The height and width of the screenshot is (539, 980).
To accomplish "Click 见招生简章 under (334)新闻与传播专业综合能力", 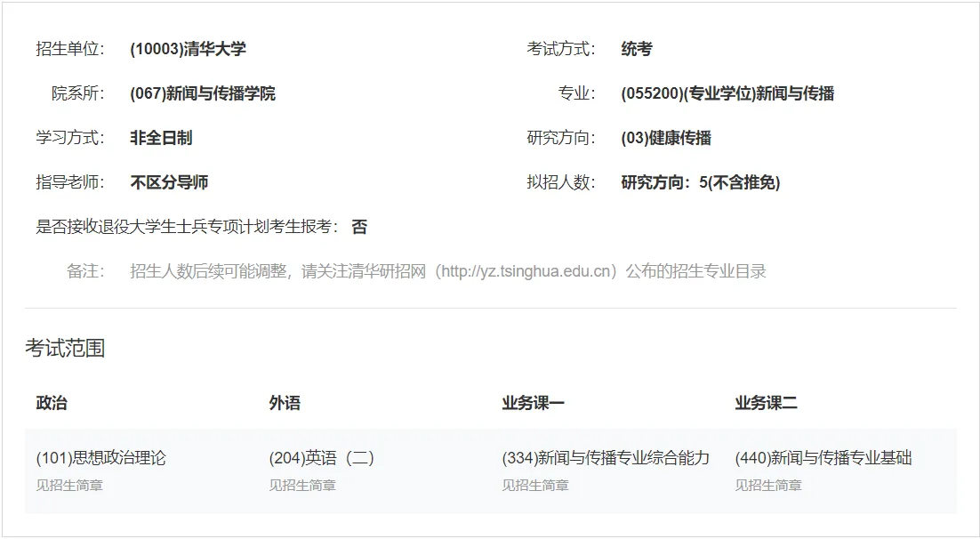I will [535, 486].
